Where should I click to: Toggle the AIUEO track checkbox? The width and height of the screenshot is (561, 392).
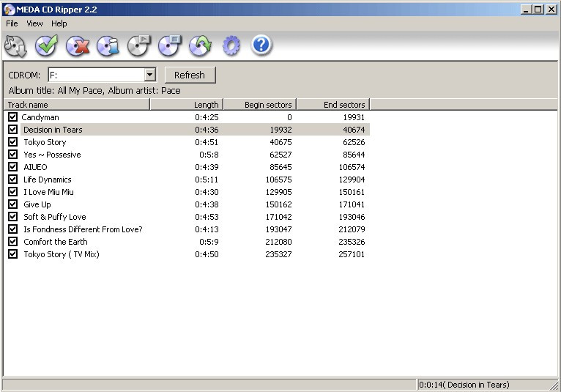point(13,167)
